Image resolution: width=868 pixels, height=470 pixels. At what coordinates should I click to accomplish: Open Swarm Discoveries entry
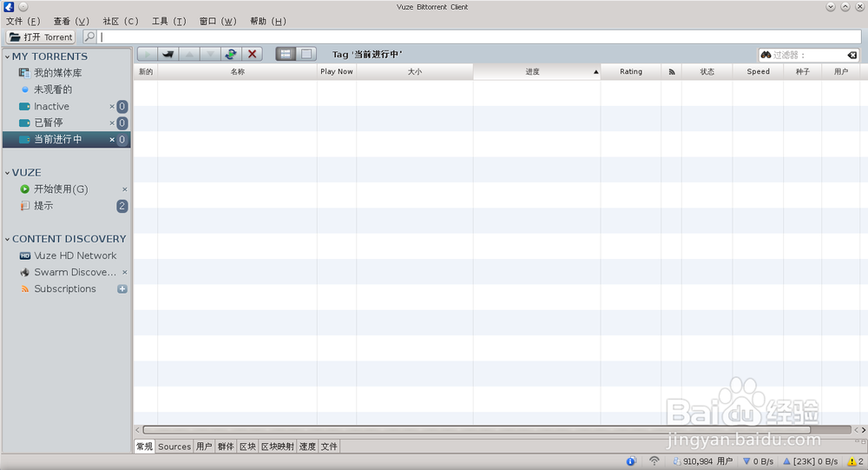coord(76,272)
